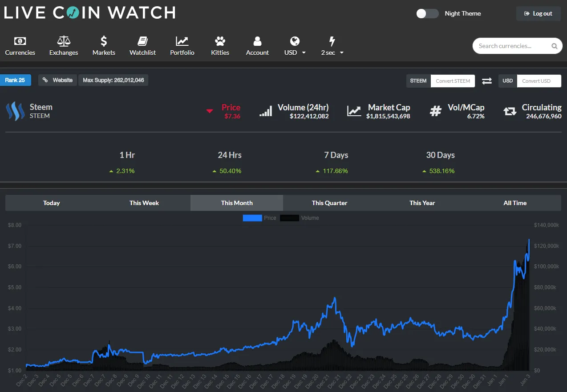The image size is (567, 392).
Task: Click the red price down arrow
Action: click(210, 111)
